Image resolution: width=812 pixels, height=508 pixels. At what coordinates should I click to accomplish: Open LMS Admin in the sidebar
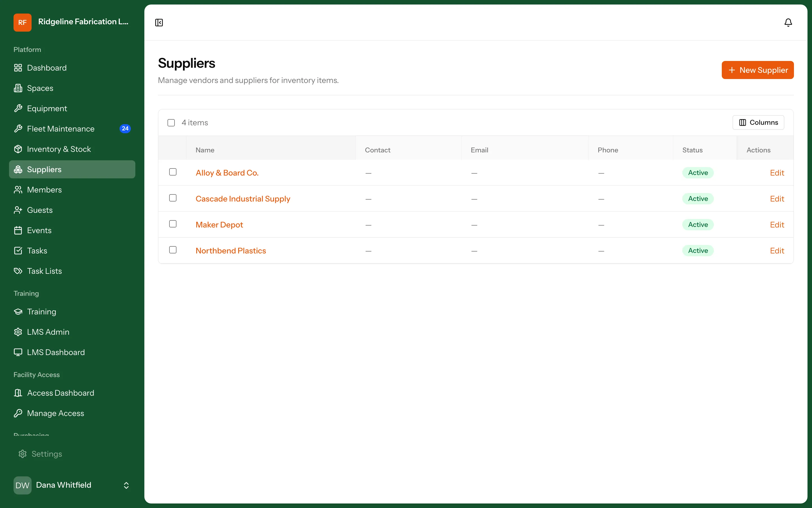coord(72,332)
